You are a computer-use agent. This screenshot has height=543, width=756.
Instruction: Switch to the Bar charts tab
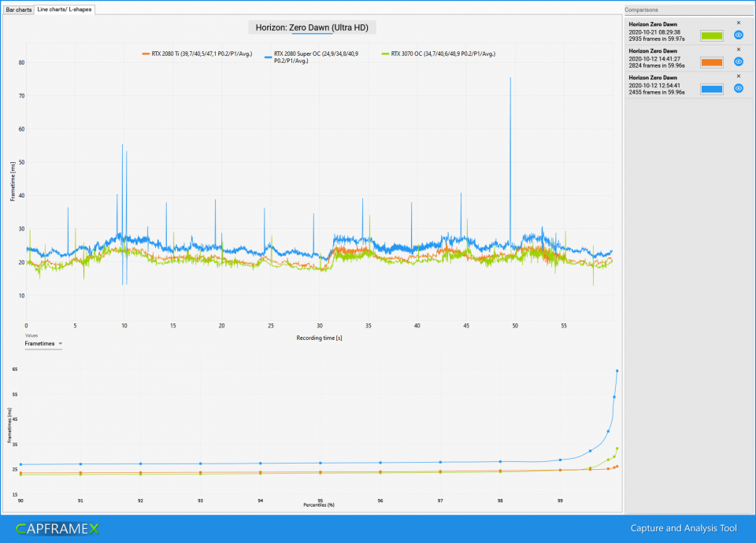click(x=18, y=9)
